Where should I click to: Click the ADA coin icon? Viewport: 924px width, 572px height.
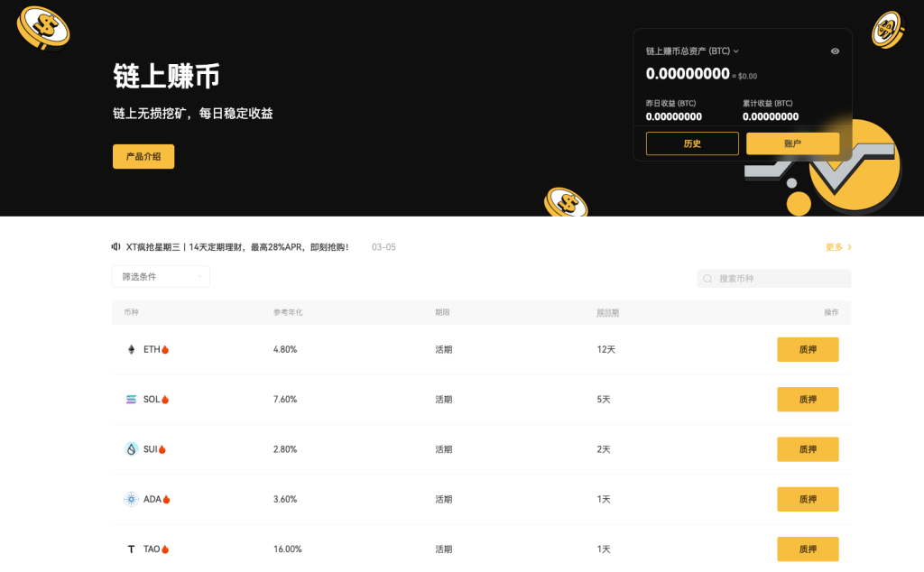(130, 498)
